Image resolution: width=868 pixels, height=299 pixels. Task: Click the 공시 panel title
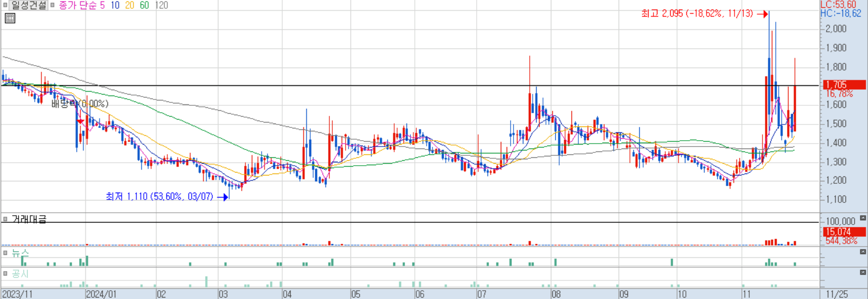point(20,274)
